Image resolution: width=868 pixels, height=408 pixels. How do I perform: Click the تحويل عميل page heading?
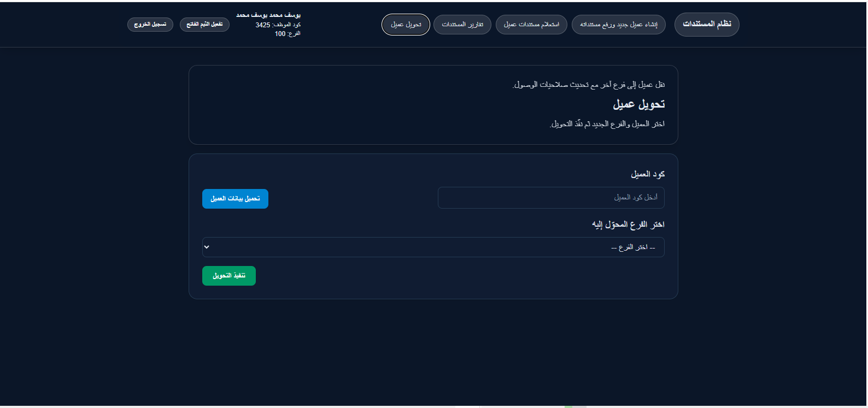pos(638,104)
